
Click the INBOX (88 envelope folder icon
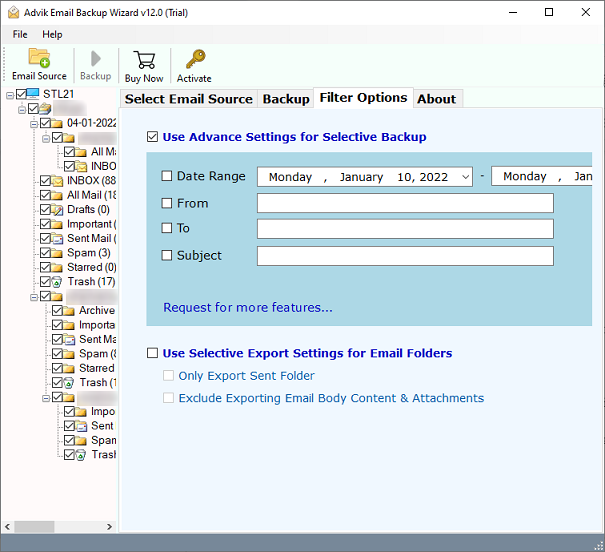tap(57, 181)
